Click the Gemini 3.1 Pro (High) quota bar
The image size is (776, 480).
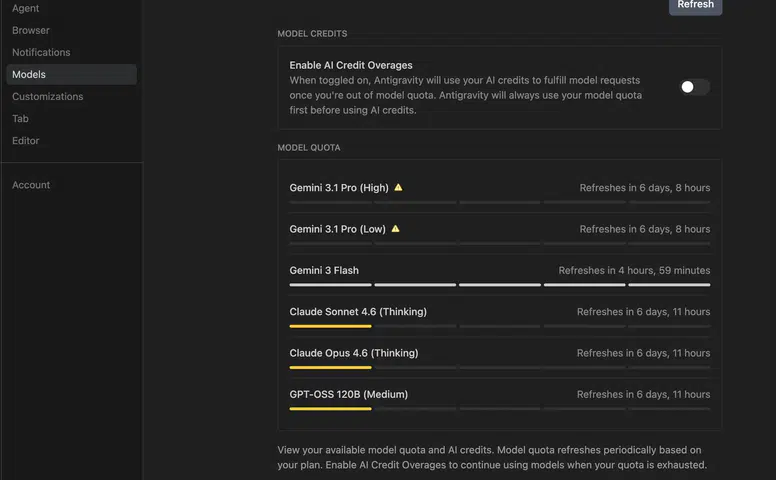pos(500,202)
